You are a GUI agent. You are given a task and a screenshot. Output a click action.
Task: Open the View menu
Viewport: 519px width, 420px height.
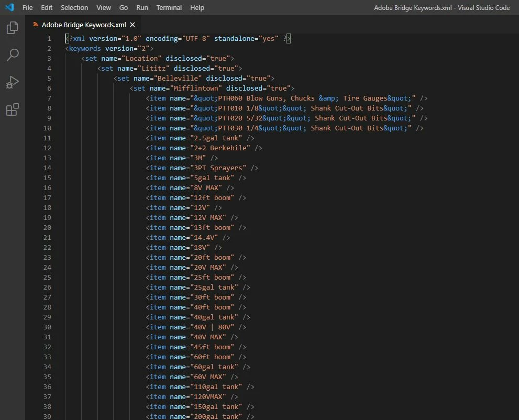tap(104, 8)
